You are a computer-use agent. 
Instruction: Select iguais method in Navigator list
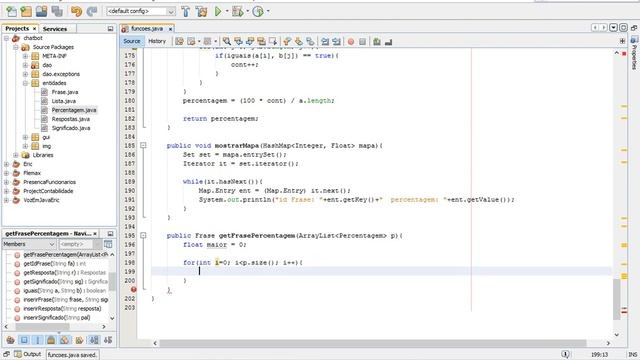pyautogui.click(x=64, y=291)
